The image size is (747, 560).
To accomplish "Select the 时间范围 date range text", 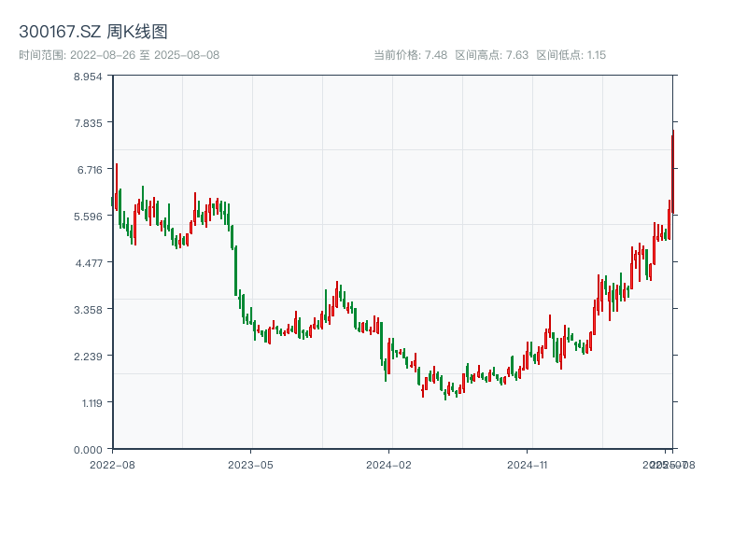I will click(120, 55).
